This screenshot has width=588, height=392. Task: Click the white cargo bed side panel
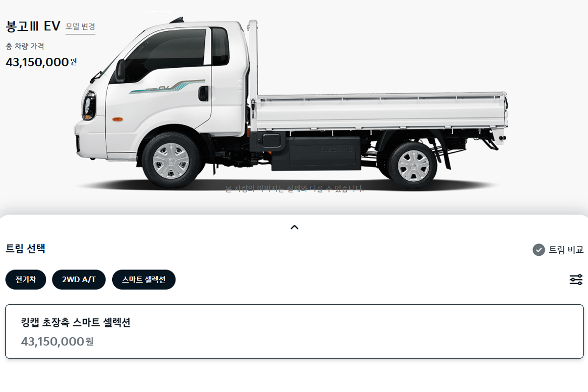[x=380, y=112]
